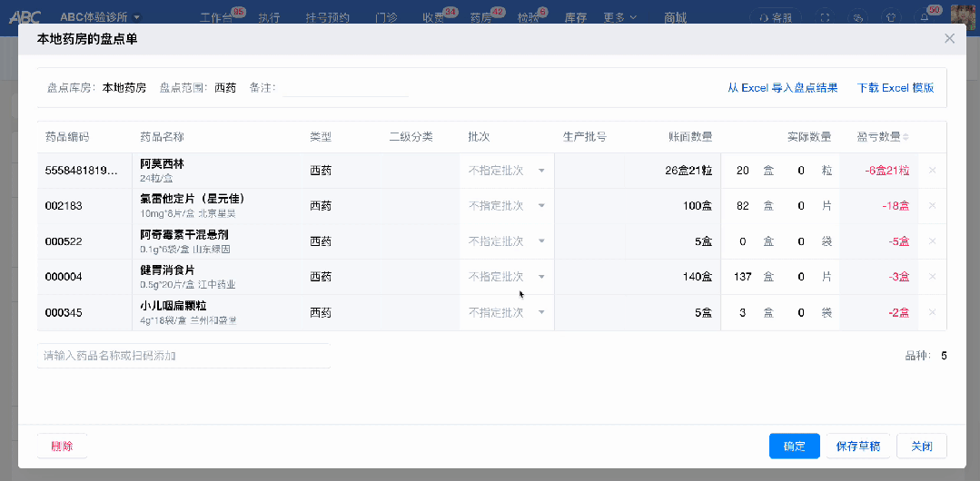The image size is (980, 481).
Task: Click the X icon on 健胃消食片 row
Action: pos(932,277)
